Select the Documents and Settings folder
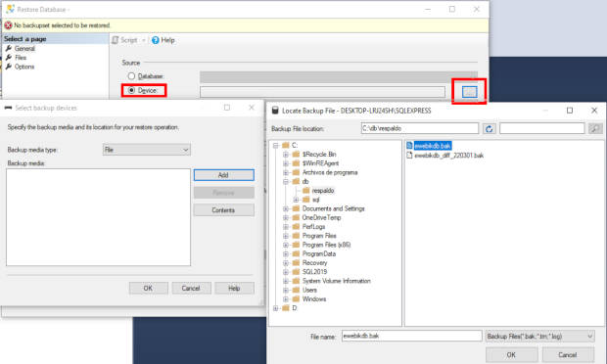Screen dimensions: 607x364 (x=333, y=208)
